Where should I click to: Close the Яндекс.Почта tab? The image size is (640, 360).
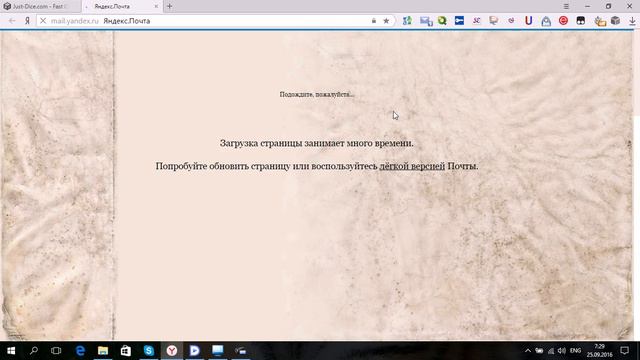(156, 7)
